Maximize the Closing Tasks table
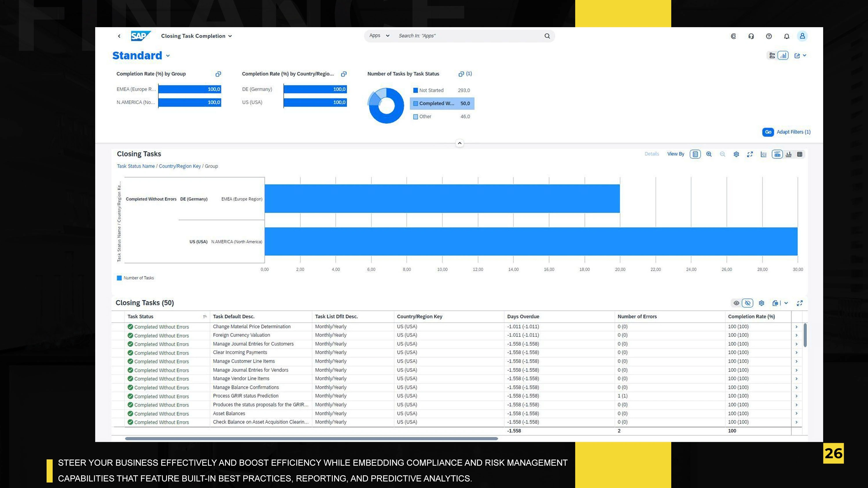 pos(800,303)
